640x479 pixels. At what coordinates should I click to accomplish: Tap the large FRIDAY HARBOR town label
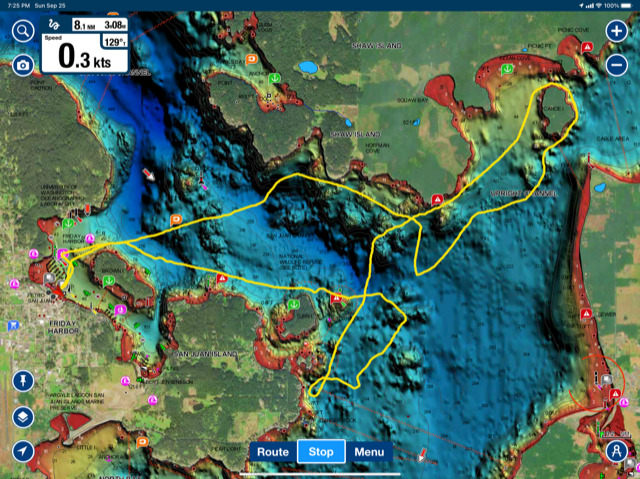coord(63,327)
